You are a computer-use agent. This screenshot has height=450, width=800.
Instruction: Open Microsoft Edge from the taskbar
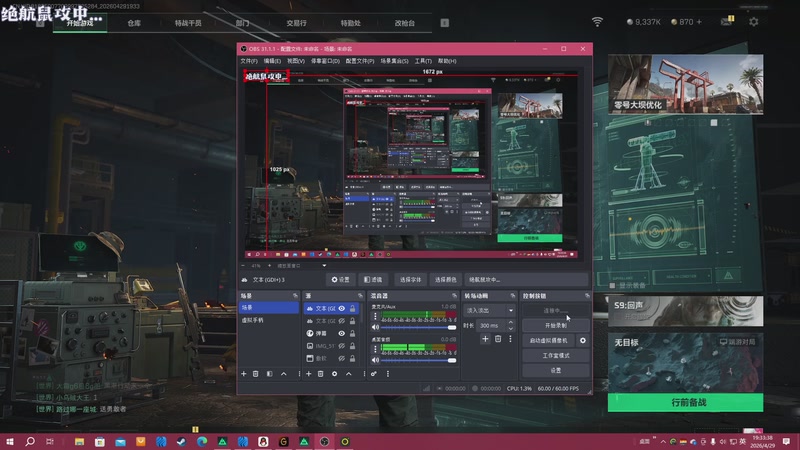pyautogui.click(x=202, y=441)
